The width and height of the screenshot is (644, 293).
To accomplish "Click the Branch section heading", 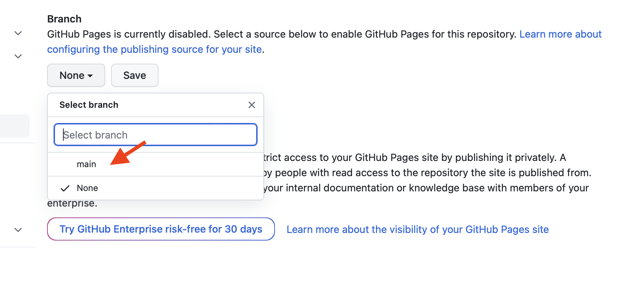I will (64, 18).
